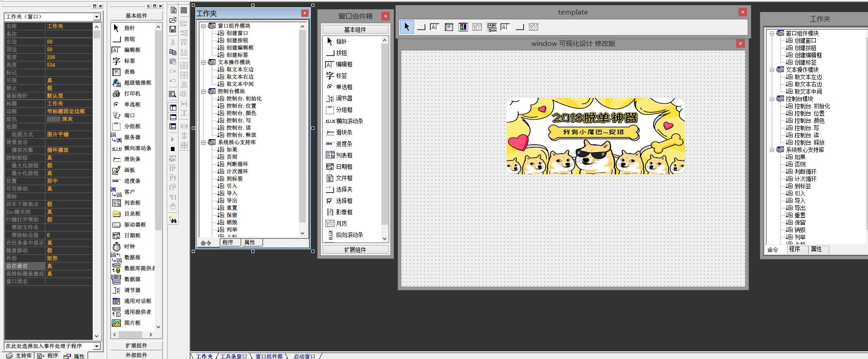Collapse 控制台模块 in gray-titled 工作夹 window
The height and width of the screenshot is (359, 868).
[x=772, y=99]
